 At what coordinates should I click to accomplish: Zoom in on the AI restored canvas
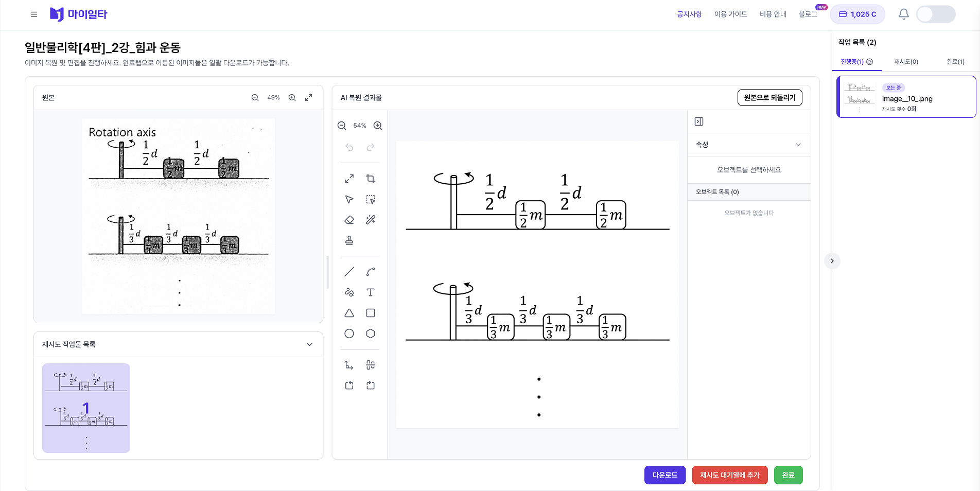377,126
